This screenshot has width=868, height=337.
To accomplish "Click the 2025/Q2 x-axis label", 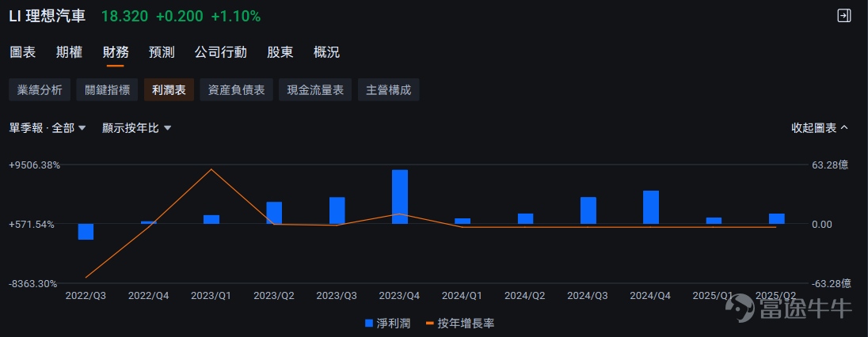I will pos(776,296).
